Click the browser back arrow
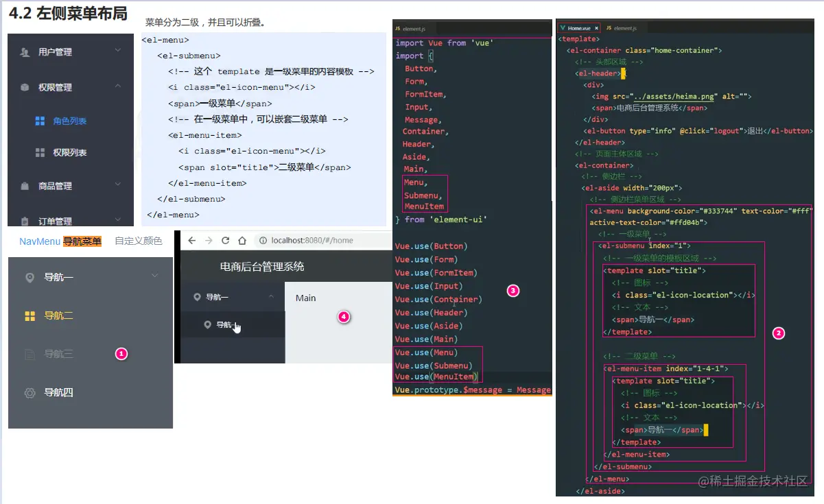 tap(191, 240)
